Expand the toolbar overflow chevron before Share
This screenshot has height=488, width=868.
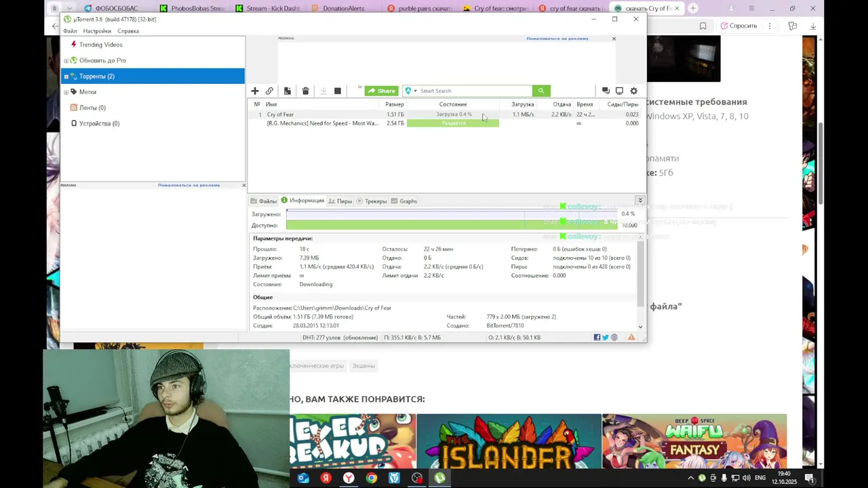[x=359, y=87]
